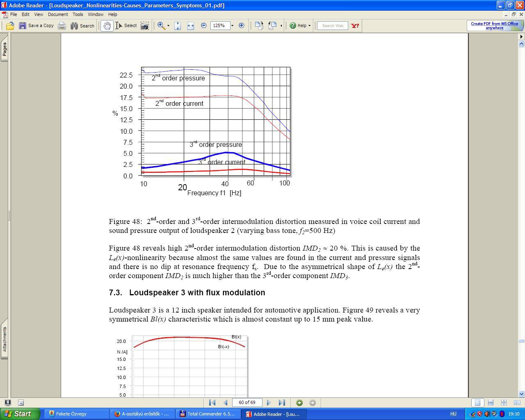Select Single Page layout
The height and width of the screenshot is (420, 525).
point(477,403)
